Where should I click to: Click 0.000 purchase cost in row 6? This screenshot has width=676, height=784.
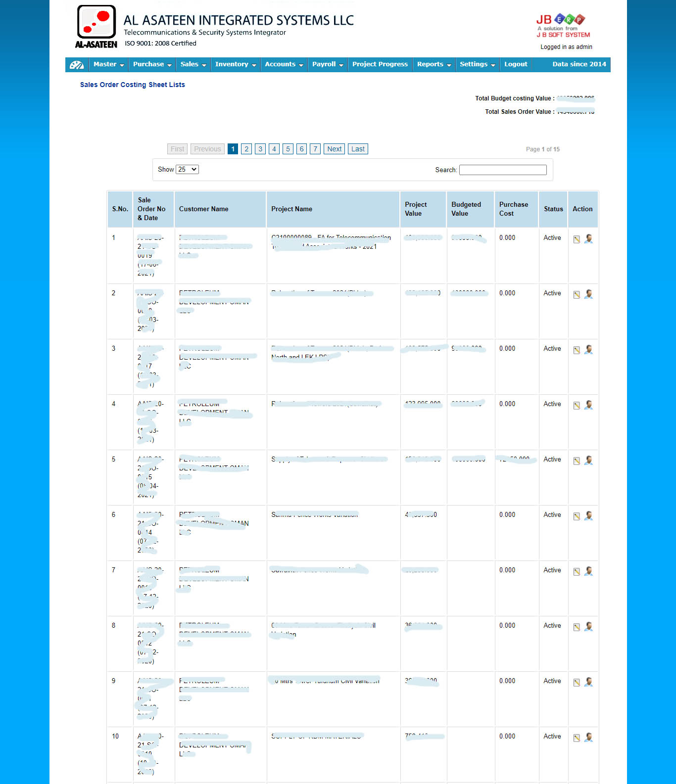click(x=507, y=515)
